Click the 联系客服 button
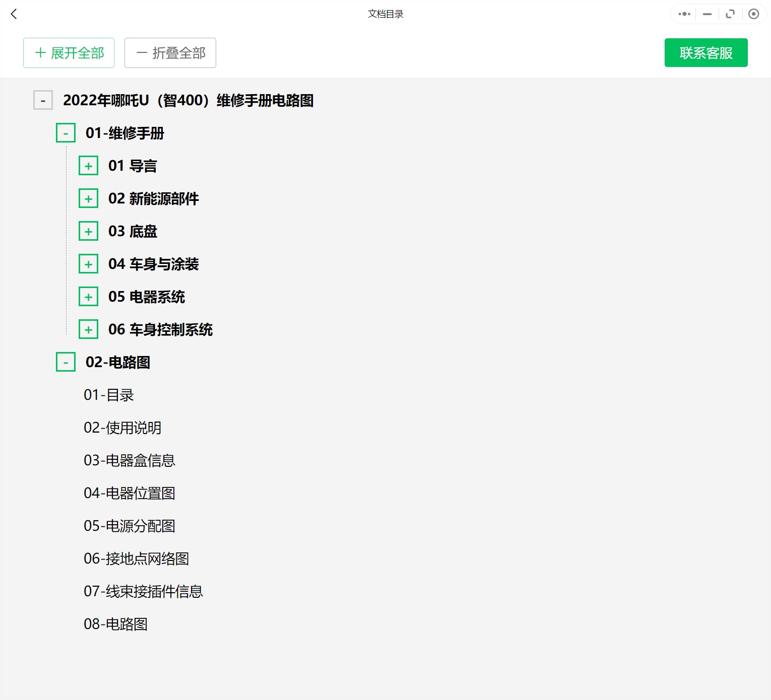Image resolution: width=771 pixels, height=700 pixels. point(705,52)
